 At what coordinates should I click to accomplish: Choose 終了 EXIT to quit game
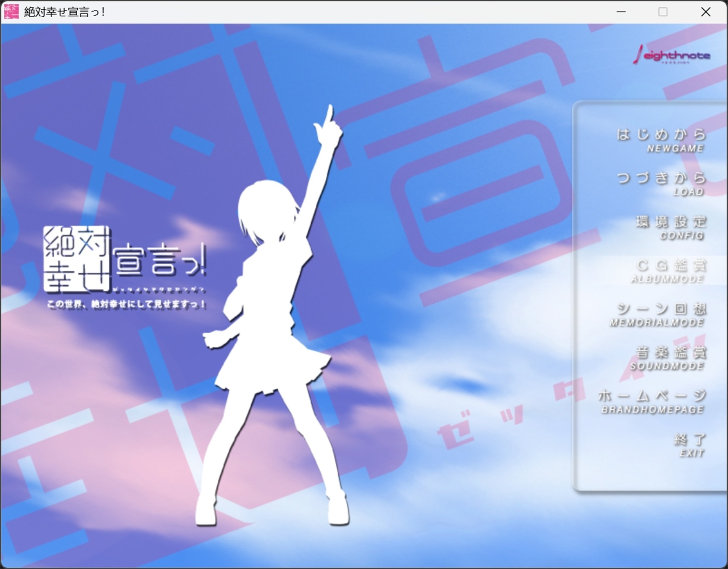pos(690,445)
